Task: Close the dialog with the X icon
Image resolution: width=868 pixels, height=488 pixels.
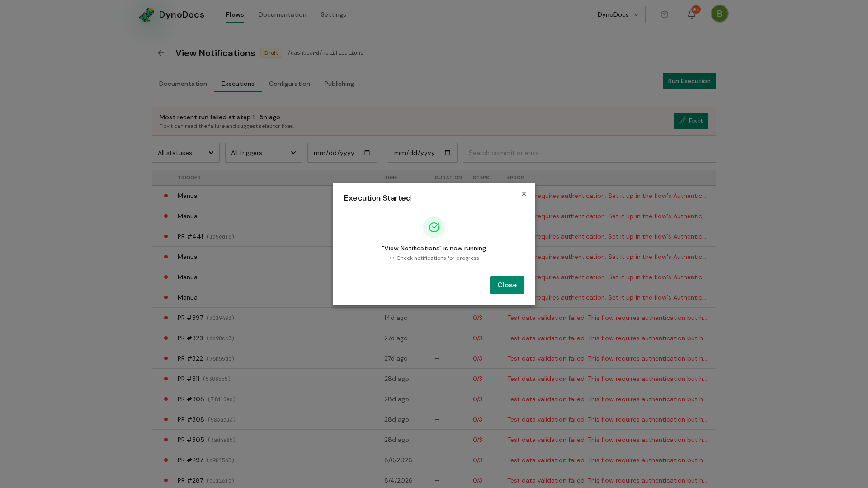Action: pos(524,194)
